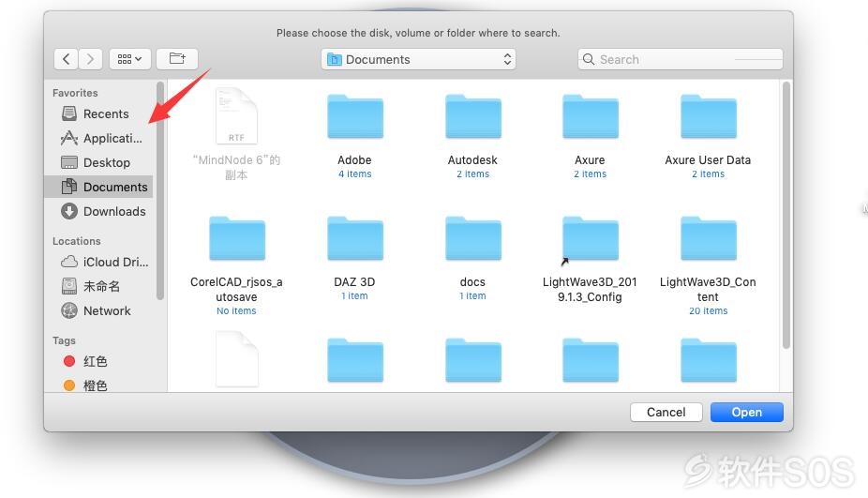
Task: Go forward with the right chevron button
Action: click(x=90, y=59)
